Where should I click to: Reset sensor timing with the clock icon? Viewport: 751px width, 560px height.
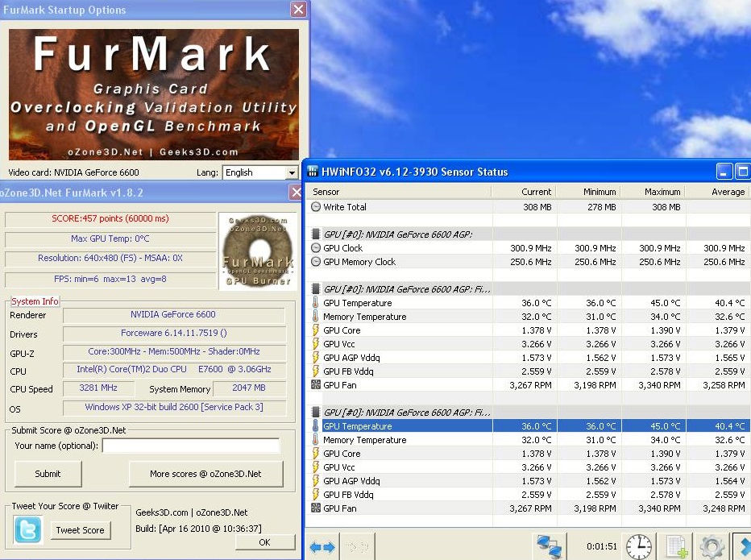pos(638,546)
